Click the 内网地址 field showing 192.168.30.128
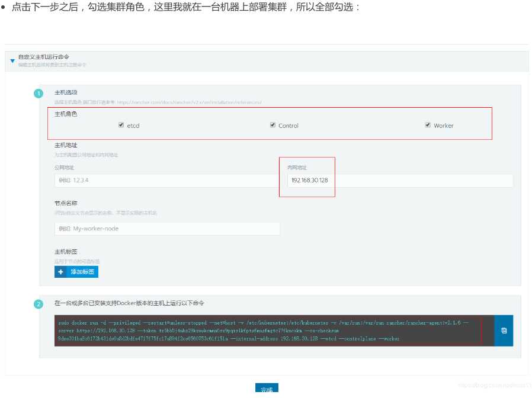Viewport: 532px width, 398px height. coord(400,181)
